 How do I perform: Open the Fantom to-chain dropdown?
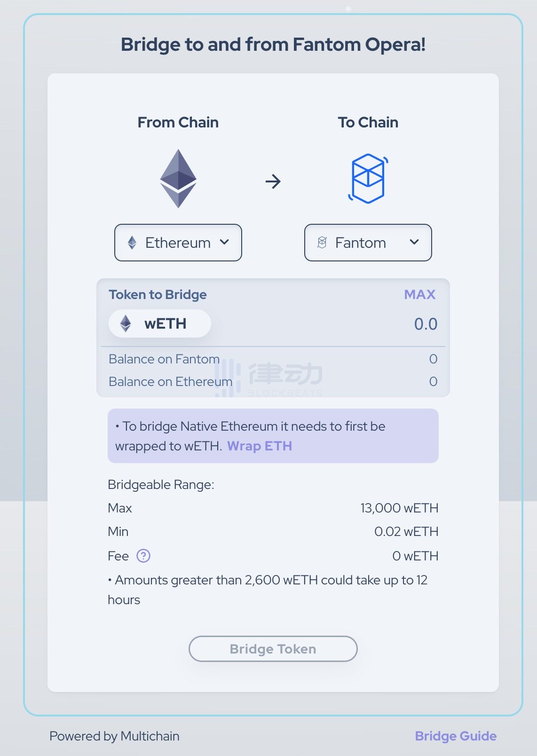click(368, 243)
